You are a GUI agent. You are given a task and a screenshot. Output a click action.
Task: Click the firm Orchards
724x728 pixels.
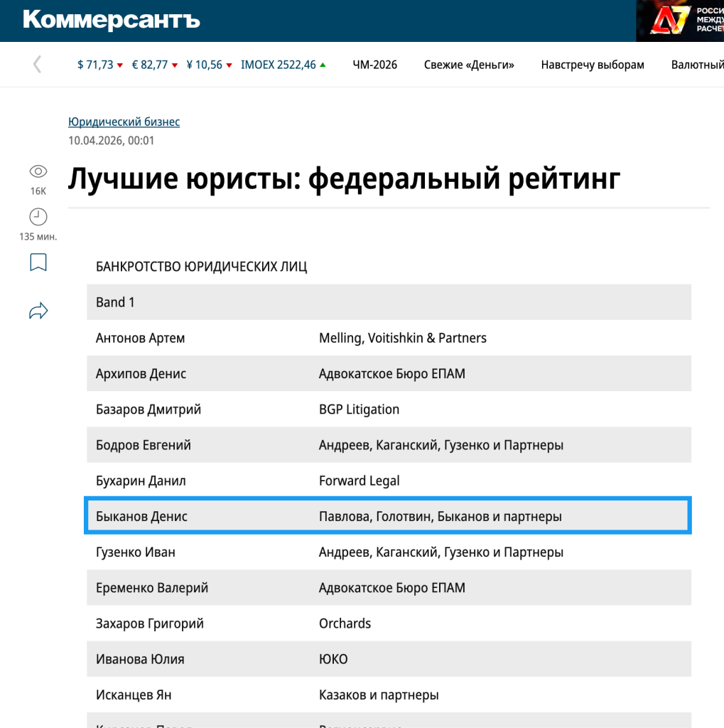[345, 623]
